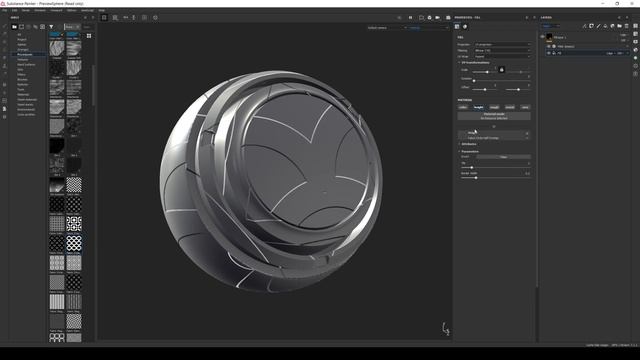Toggle the rough material channel
Screen dimensions: 640x360
tap(494, 107)
